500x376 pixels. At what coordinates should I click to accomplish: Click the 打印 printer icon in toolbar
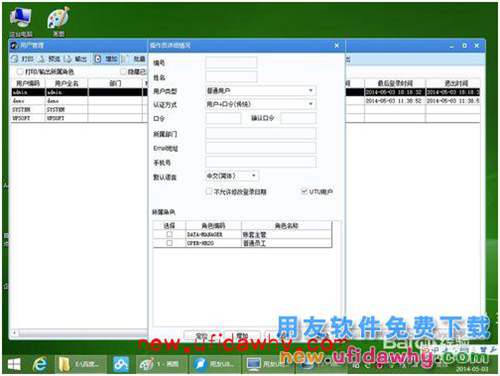[x=15, y=59]
